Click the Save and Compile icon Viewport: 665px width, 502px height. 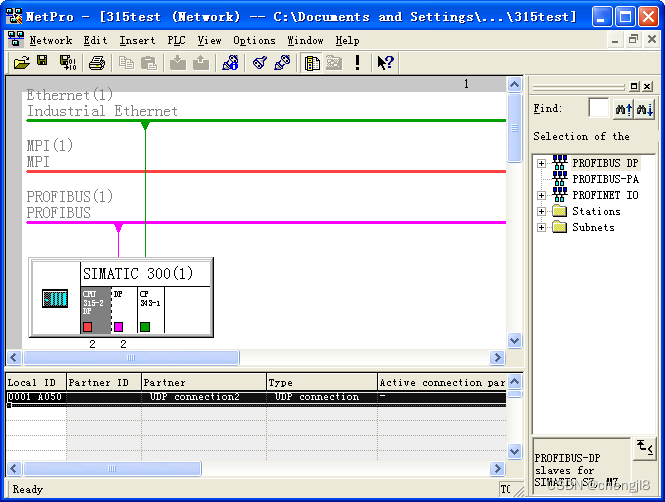[67, 63]
